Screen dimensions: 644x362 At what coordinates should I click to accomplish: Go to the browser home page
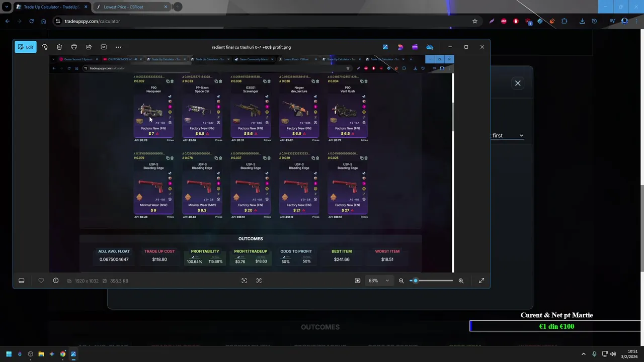pos(44,21)
